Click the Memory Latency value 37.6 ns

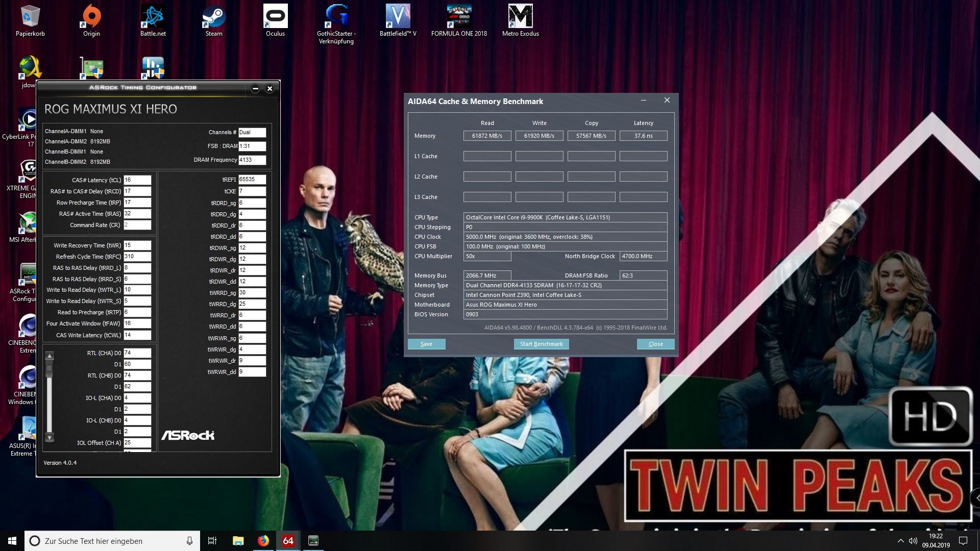(643, 136)
